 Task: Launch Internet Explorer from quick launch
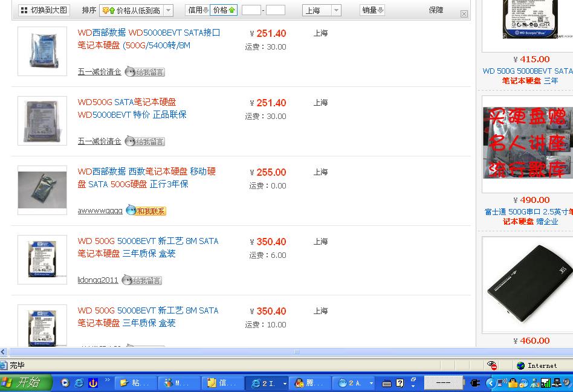click(x=79, y=383)
